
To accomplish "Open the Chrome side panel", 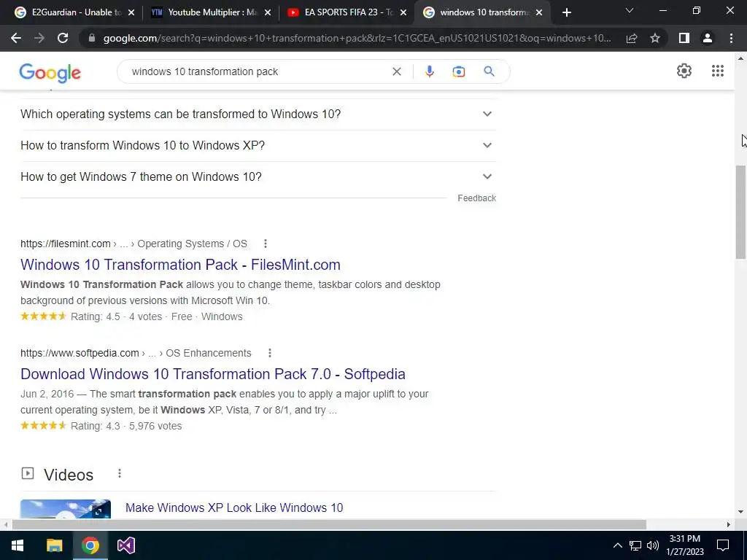I will coord(684,38).
